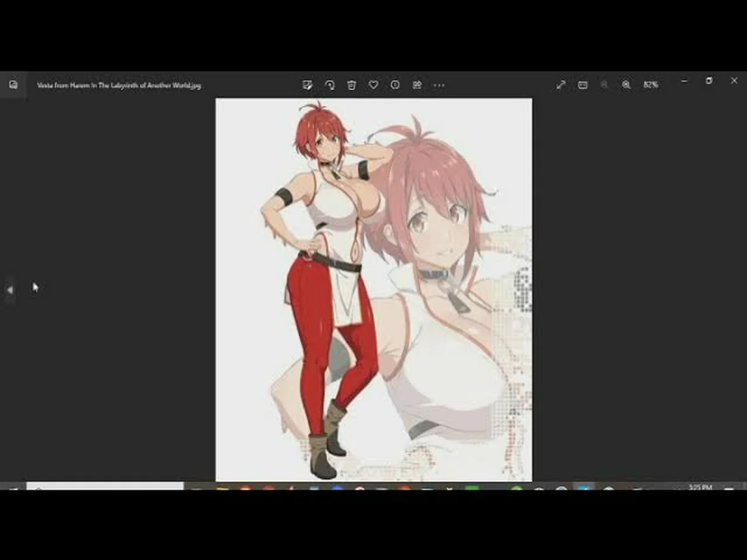This screenshot has height=560, width=747.
Task: Open the Edit image tool
Action: coord(308,85)
